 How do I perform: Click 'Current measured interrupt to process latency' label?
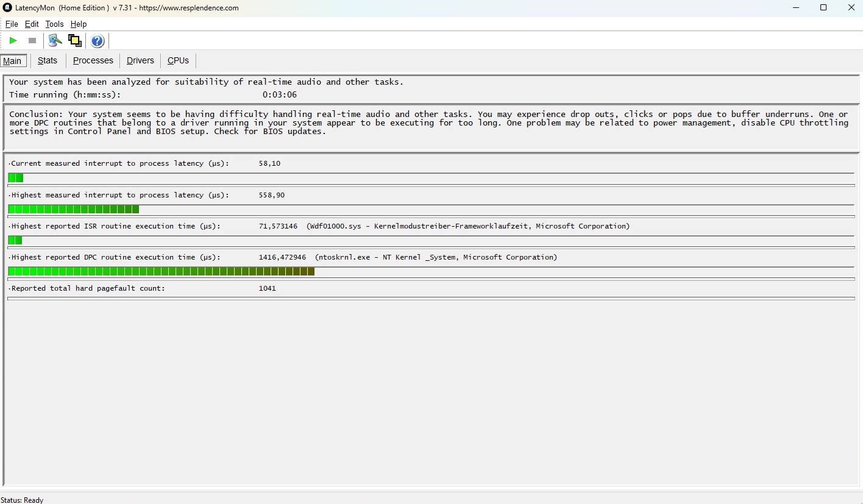[x=120, y=163]
